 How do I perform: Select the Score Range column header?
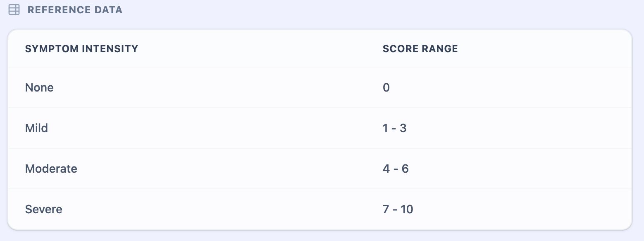pos(420,49)
